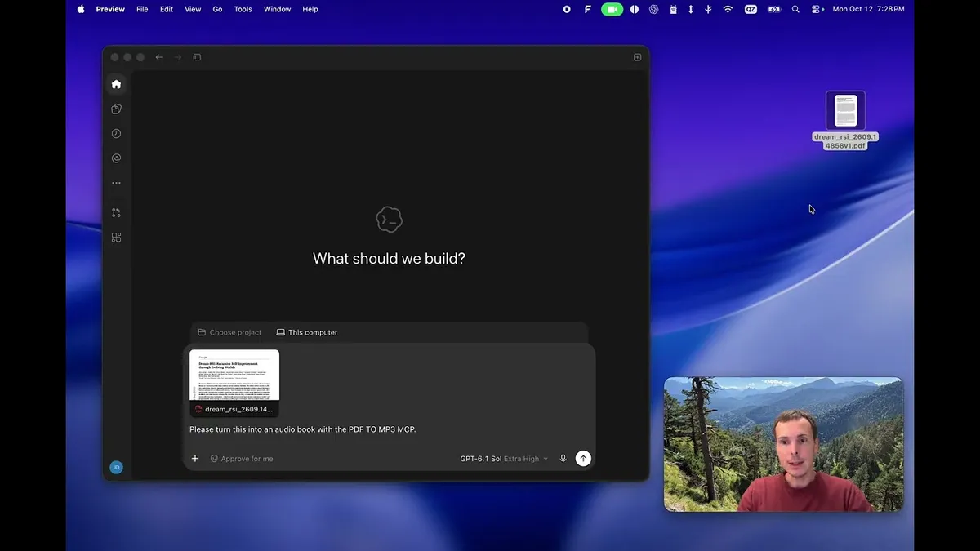The height and width of the screenshot is (551, 980).
Task: Open the File menu
Action: 142,9
